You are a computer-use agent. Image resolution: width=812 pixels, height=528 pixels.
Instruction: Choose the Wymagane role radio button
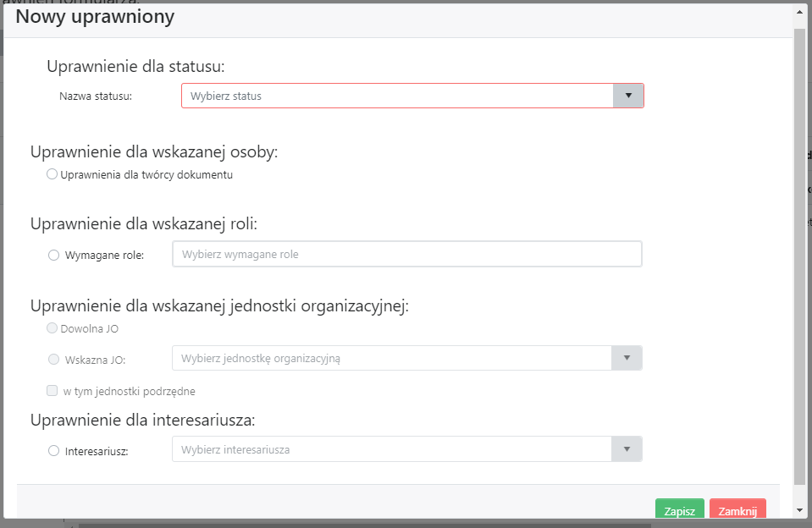[x=54, y=255]
